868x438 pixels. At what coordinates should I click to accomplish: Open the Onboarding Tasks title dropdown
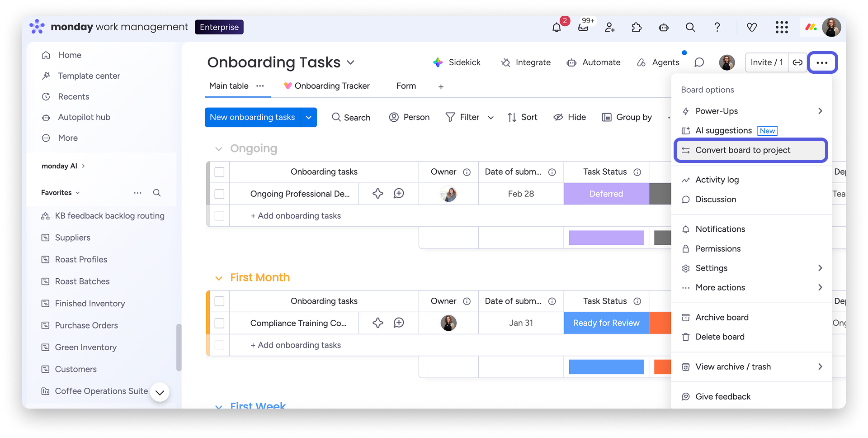[350, 62]
